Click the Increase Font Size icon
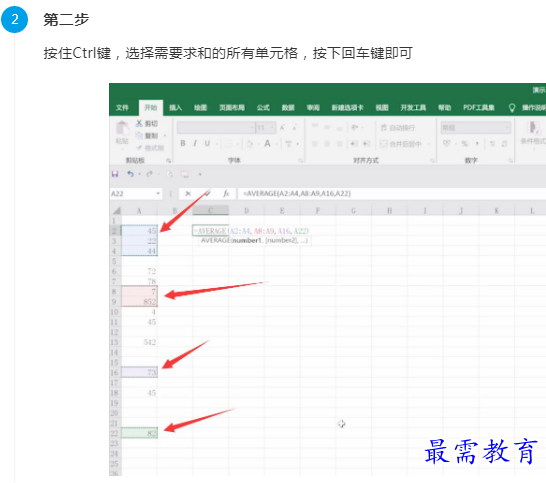Viewport: 546px width, 483px height. coord(282,127)
